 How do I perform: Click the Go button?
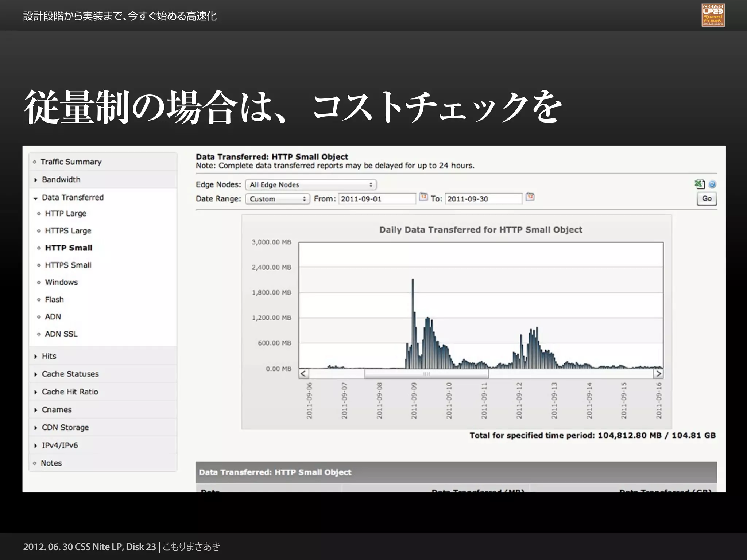pos(707,198)
